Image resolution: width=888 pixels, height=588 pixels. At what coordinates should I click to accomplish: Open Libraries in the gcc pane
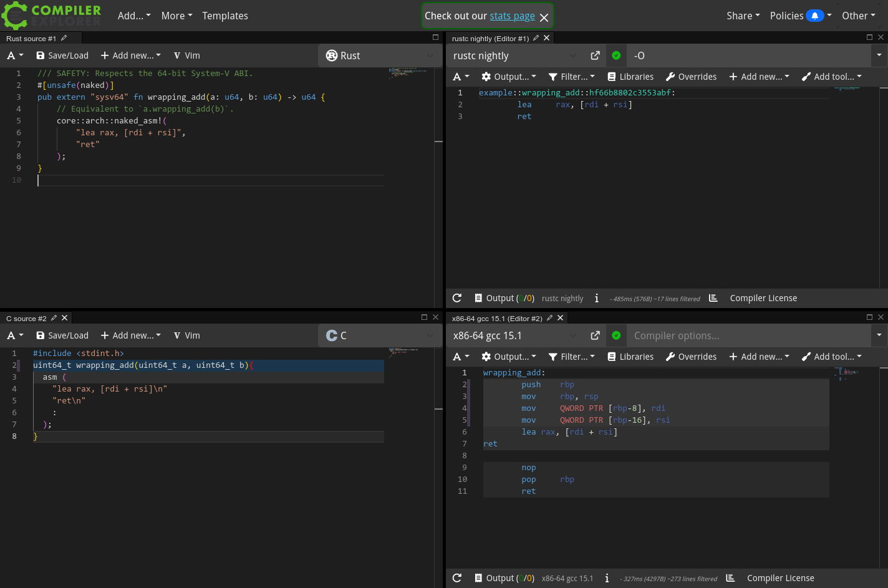click(630, 357)
